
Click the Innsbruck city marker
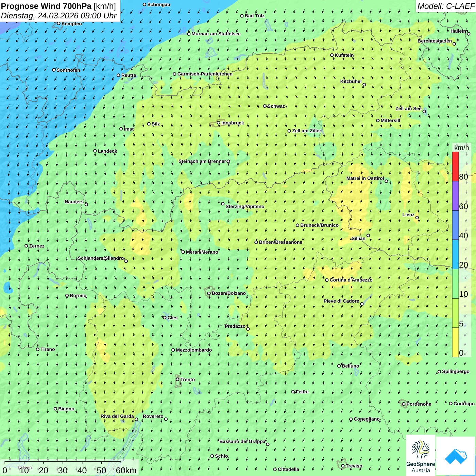pos(219,123)
